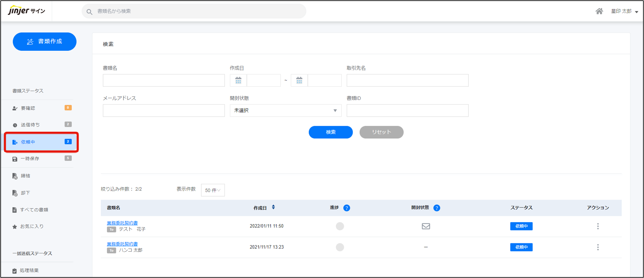Open the 50 件 display count dropdown
This screenshot has width=644, height=278.
(213, 190)
